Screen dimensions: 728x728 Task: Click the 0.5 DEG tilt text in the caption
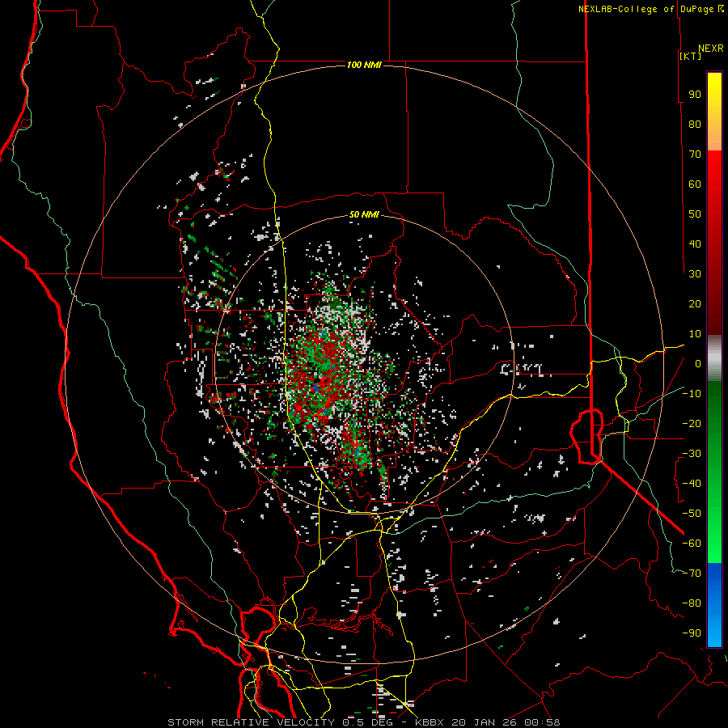[x=367, y=722]
